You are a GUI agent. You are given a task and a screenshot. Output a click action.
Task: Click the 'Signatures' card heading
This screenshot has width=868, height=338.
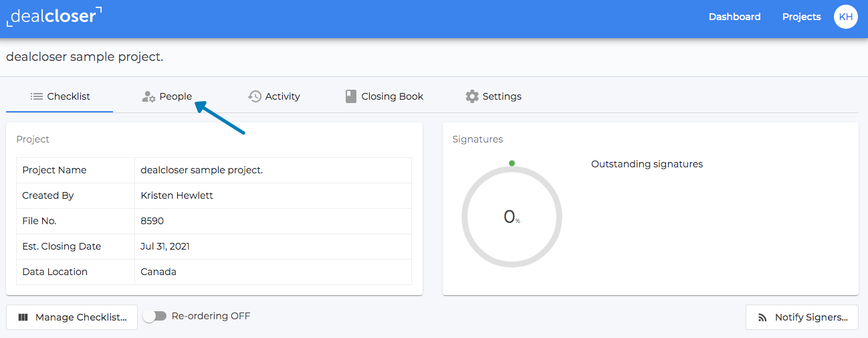click(477, 139)
